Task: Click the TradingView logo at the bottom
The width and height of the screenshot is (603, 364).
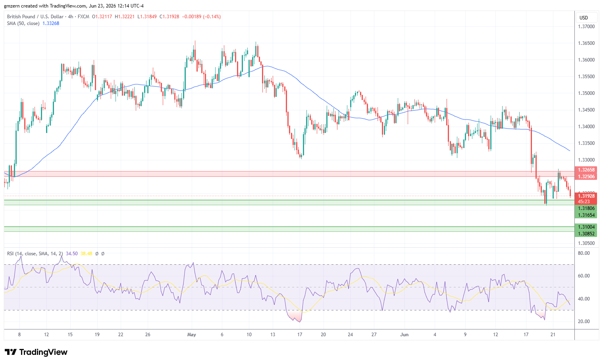Action: [36, 352]
